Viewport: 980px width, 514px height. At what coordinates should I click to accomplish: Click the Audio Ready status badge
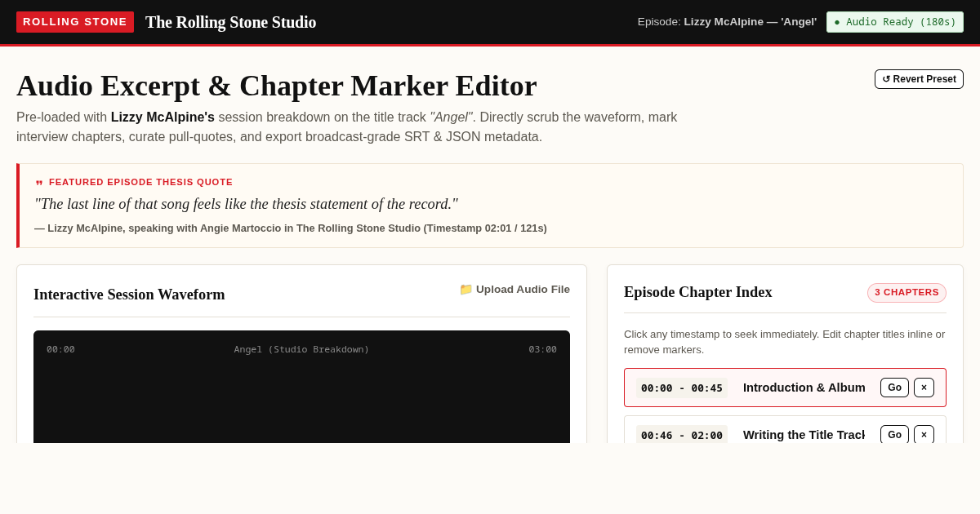pos(895,22)
